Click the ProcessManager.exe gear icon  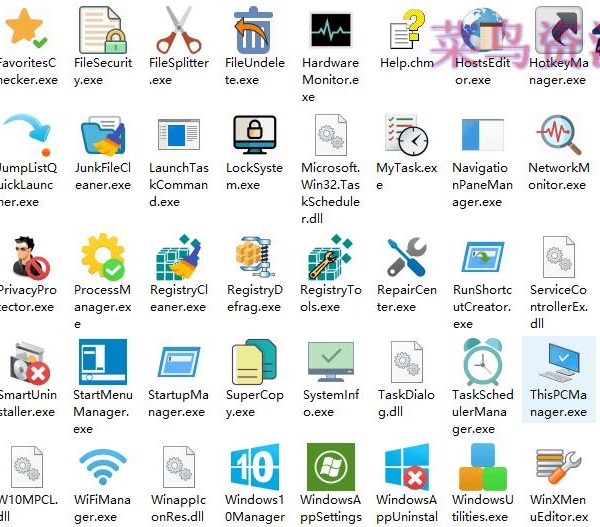103,257
